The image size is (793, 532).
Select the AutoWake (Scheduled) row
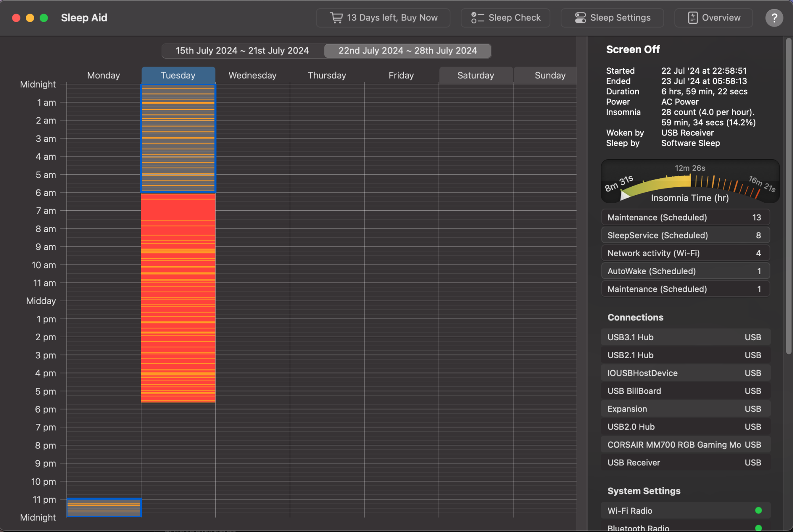point(685,271)
